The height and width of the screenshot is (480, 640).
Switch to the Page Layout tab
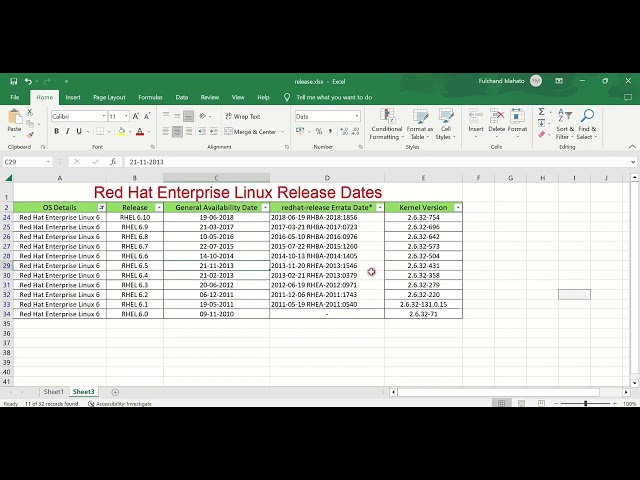(109, 97)
